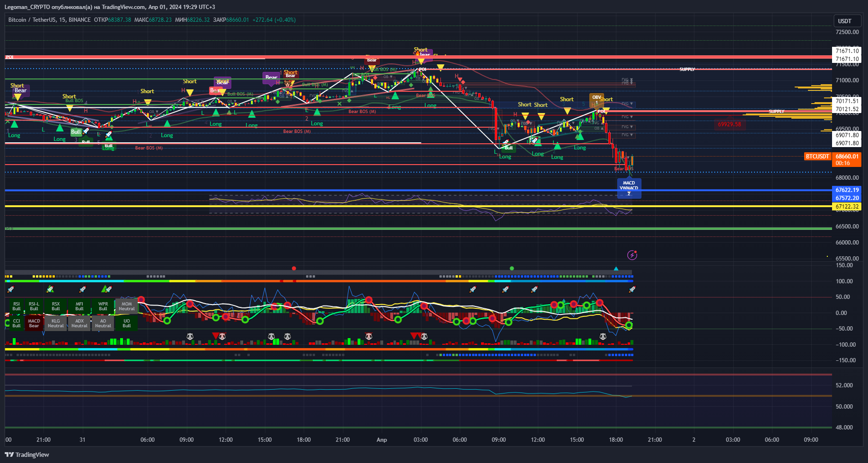Click the green dot marker above the oscillator panel
868x463 pixels.
coord(511,268)
